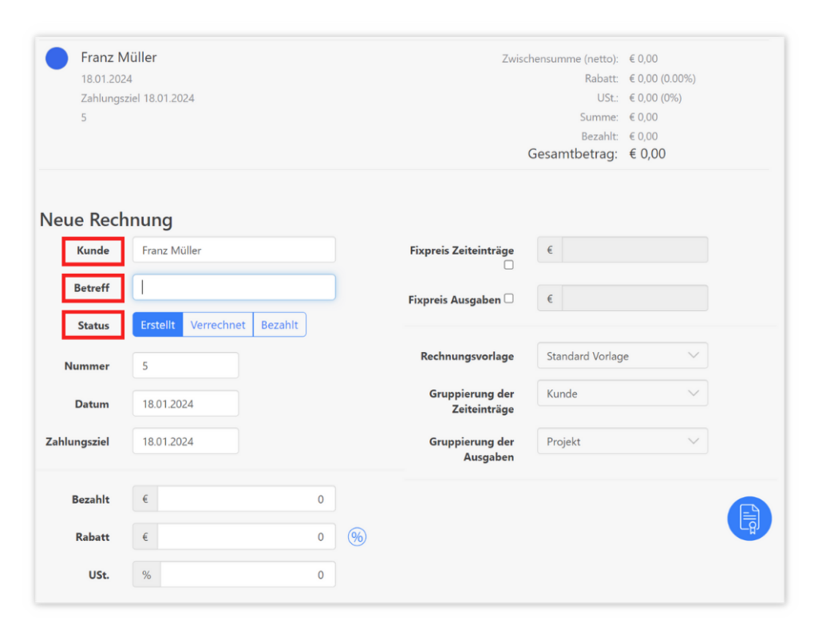This screenshot has height=644, width=822.
Task: Click the blue invoice document floating button
Action: point(749,519)
